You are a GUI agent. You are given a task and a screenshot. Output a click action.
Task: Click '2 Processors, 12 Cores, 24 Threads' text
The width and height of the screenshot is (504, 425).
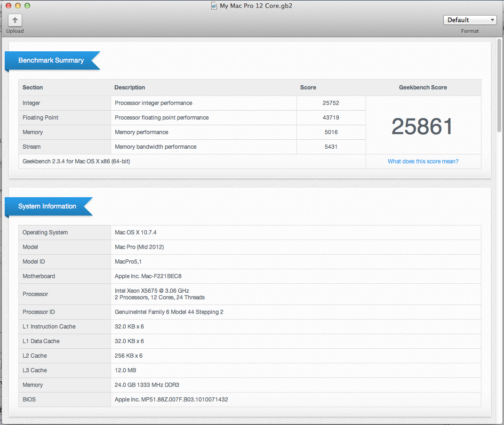[x=160, y=297]
